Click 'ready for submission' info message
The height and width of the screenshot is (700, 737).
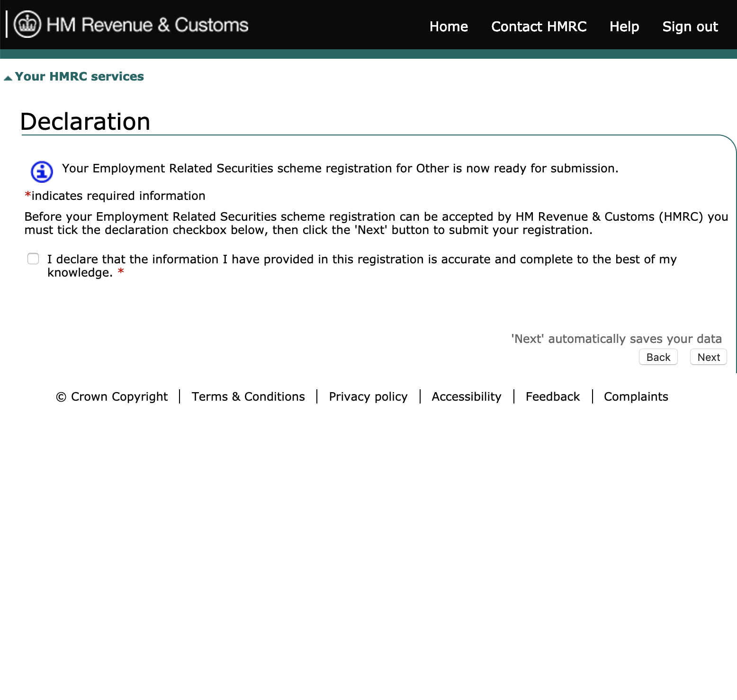(x=340, y=168)
